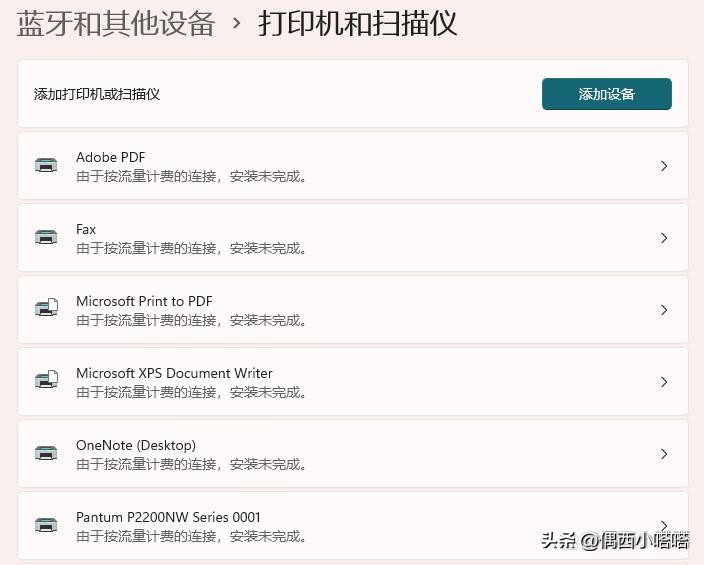Click the Fax printer icon

(x=46, y=237)
